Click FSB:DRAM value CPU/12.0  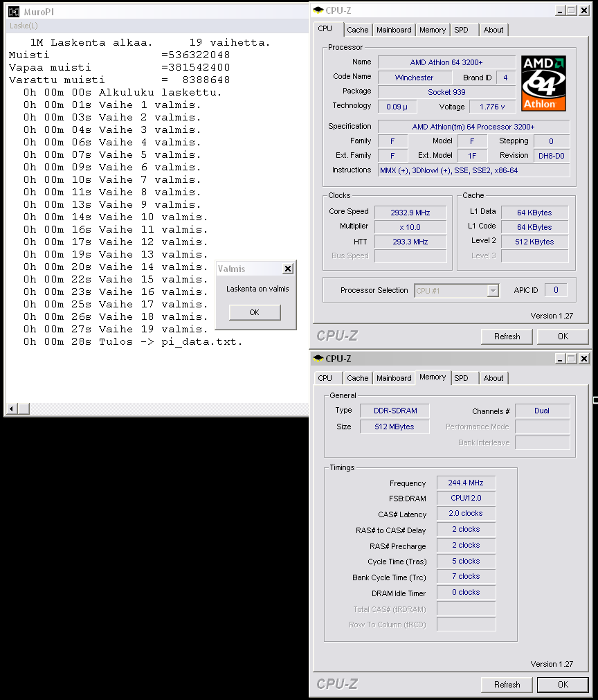pos(466,499)
